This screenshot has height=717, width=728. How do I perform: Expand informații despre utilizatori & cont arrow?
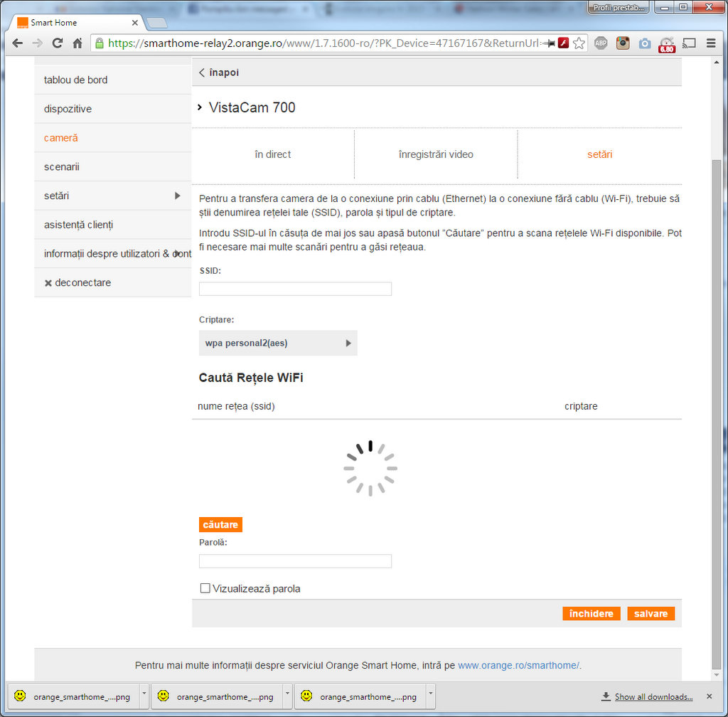(x=177, y=253)
